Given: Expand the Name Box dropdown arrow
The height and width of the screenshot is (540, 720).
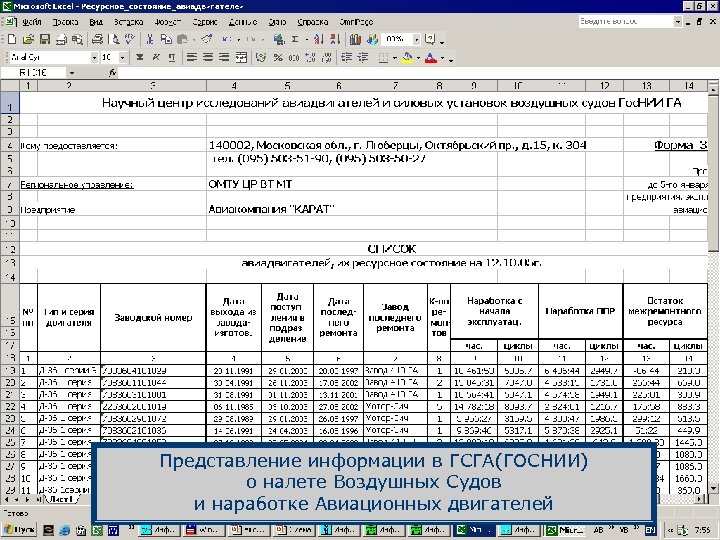Looking at the screenshot, I should (x=72, y=73).
